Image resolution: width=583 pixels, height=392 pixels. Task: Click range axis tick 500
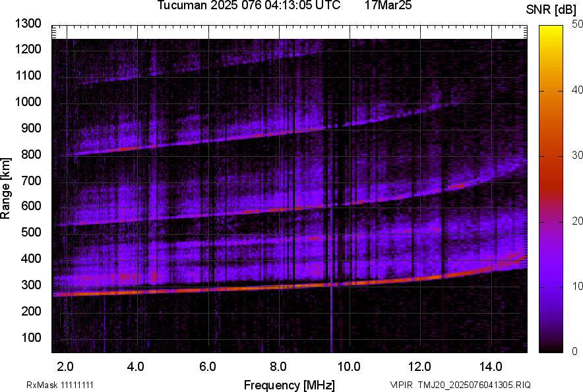coord(31,232)
